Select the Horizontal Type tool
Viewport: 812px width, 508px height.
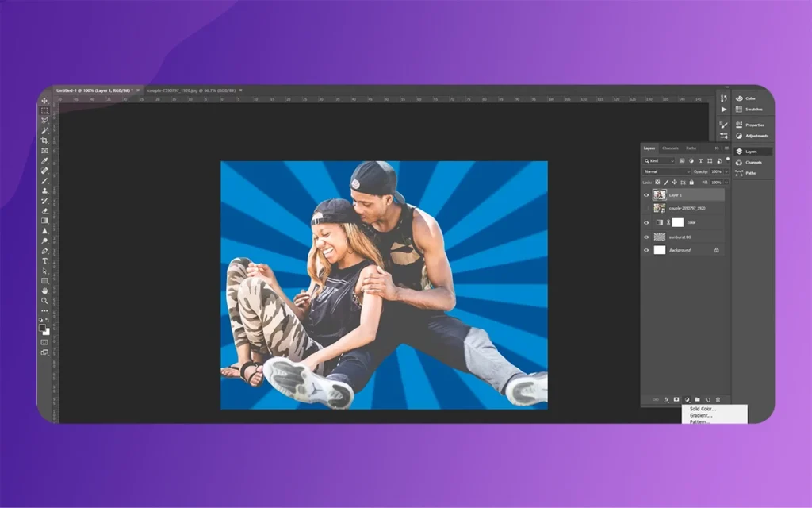(44, 260)
